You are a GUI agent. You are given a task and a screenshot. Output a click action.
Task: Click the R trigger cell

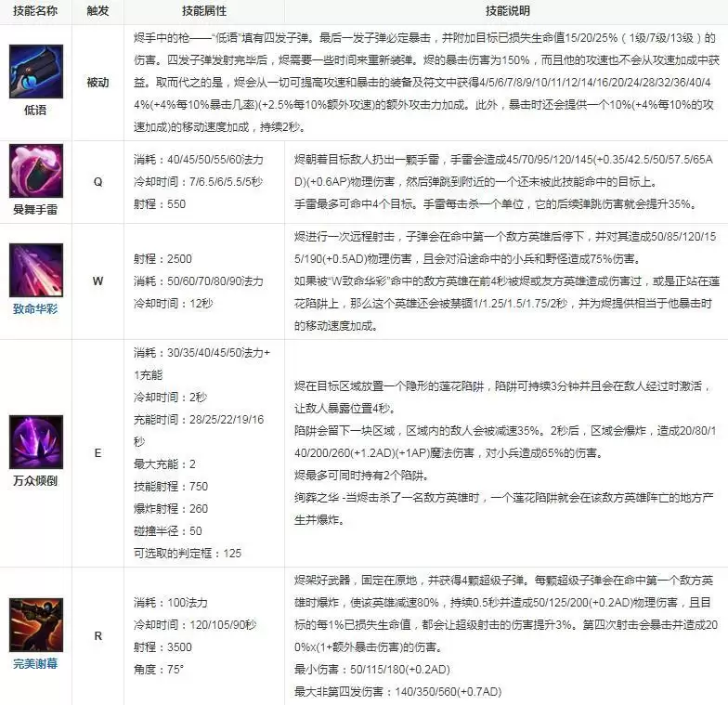(x=98, y=635)
